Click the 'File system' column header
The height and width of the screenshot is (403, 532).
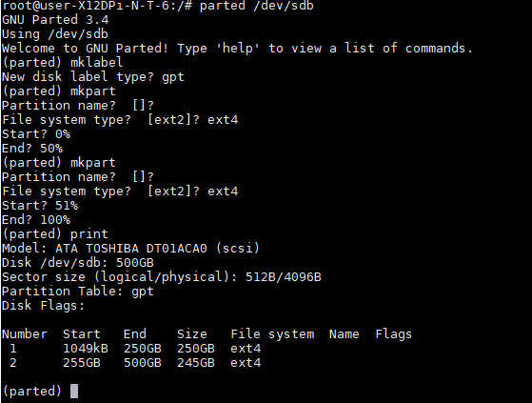pyautogui.click(x=272, y=334)
